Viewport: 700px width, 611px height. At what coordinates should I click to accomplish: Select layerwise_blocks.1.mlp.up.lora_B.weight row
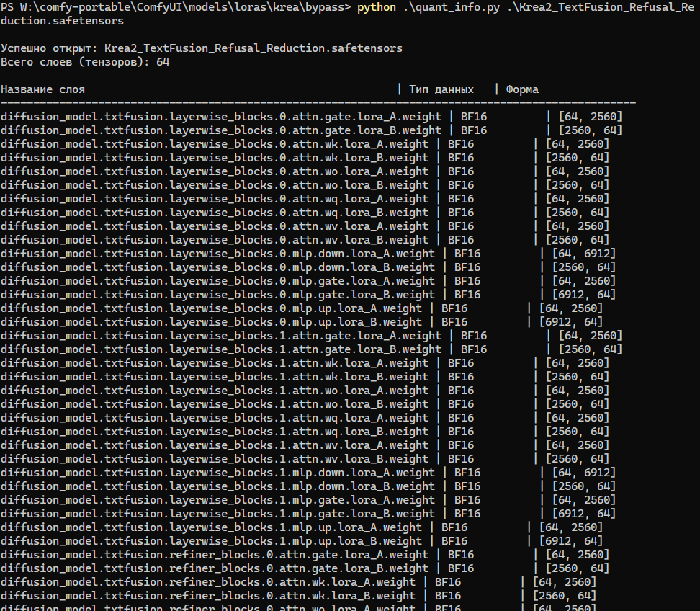(302, 541)
